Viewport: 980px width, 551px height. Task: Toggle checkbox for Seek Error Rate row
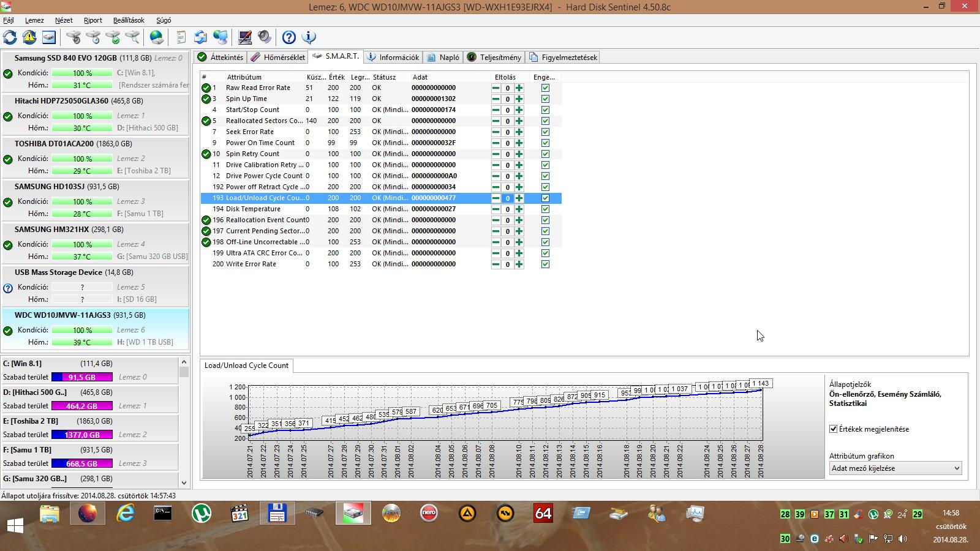545,132
